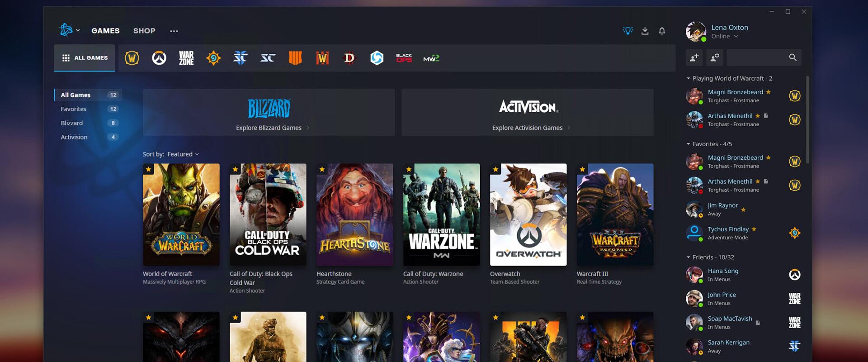This screenshot has height=362, width=868.
Task: Toggle favorite star on World of Warcraft
Action: tap(148, 169)
